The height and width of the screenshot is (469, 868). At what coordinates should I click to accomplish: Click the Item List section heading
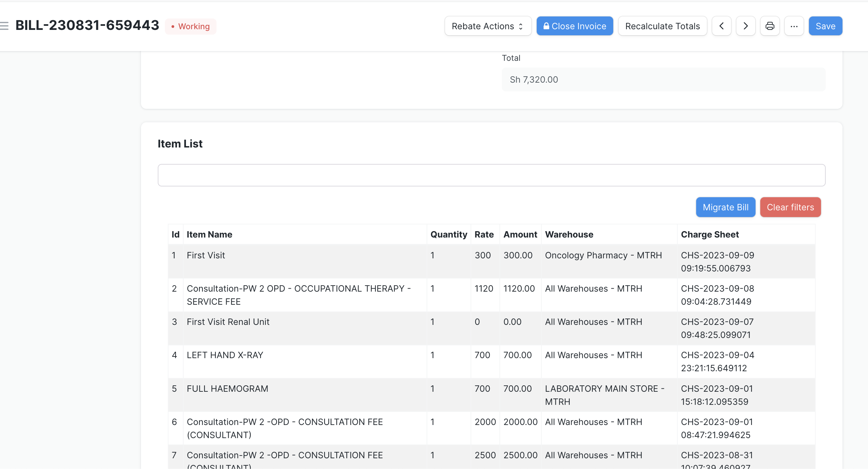[x=180, y=144]
